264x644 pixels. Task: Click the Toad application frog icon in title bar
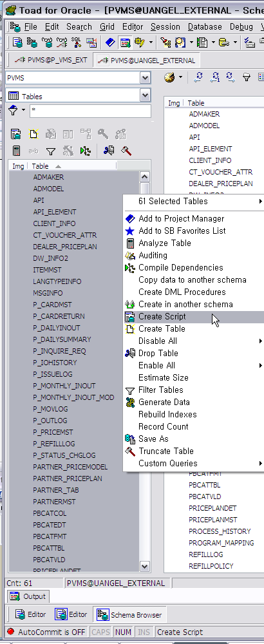(x=10, y=9)
